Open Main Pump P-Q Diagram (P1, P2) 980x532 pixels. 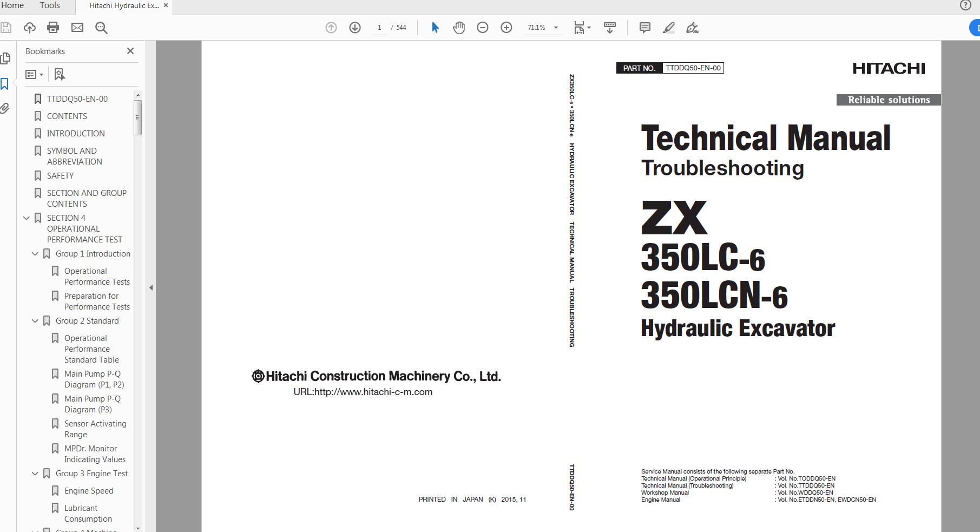tap(94, 379)
